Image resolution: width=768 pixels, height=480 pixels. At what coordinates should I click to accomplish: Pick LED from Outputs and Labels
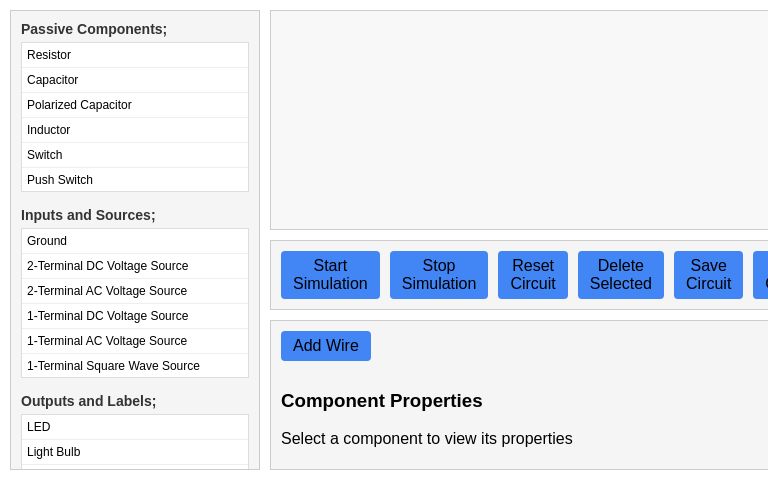pyautogui.click(x=135, y=427)
